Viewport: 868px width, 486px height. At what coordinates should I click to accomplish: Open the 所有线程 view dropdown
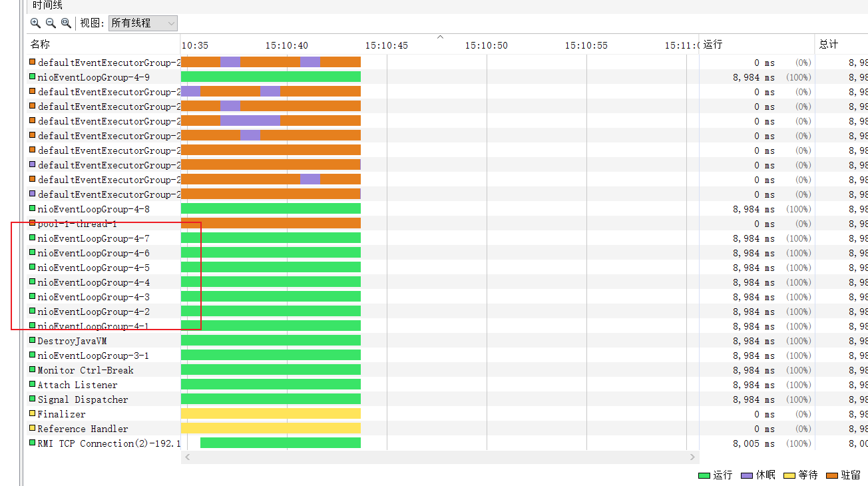(143, 23)
